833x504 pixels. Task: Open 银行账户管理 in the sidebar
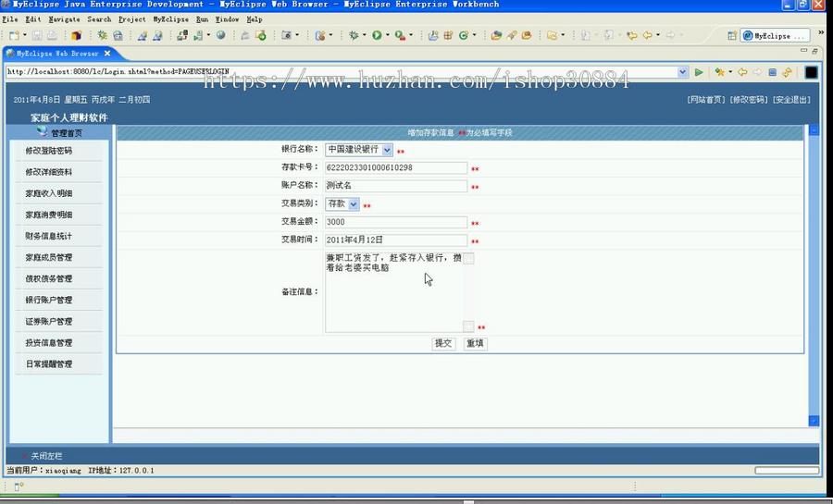pos(49,300)
